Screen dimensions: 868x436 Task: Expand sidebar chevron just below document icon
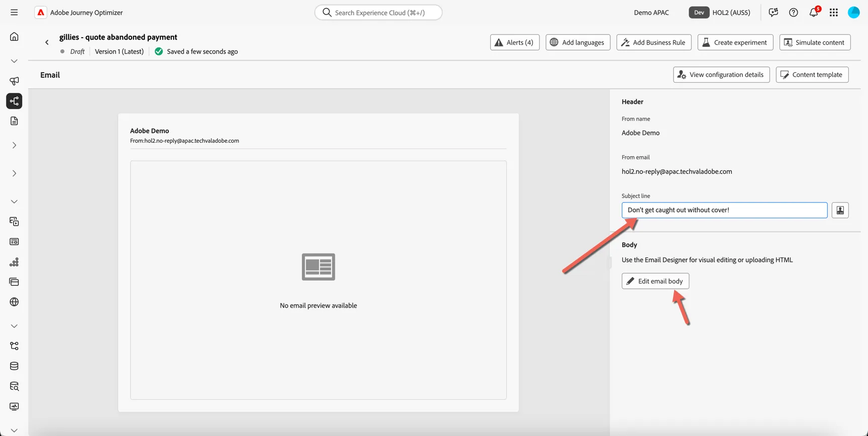(14, 145)
